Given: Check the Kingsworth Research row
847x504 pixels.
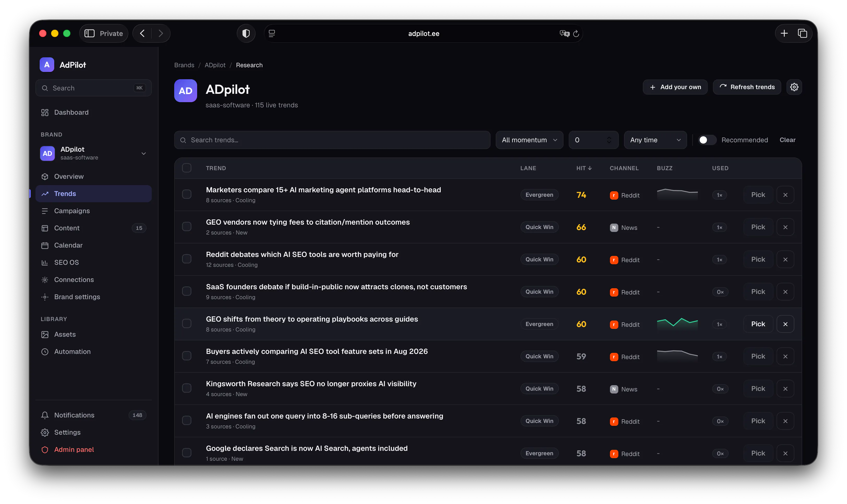Looking at the screenshot, I should (186, 388).
